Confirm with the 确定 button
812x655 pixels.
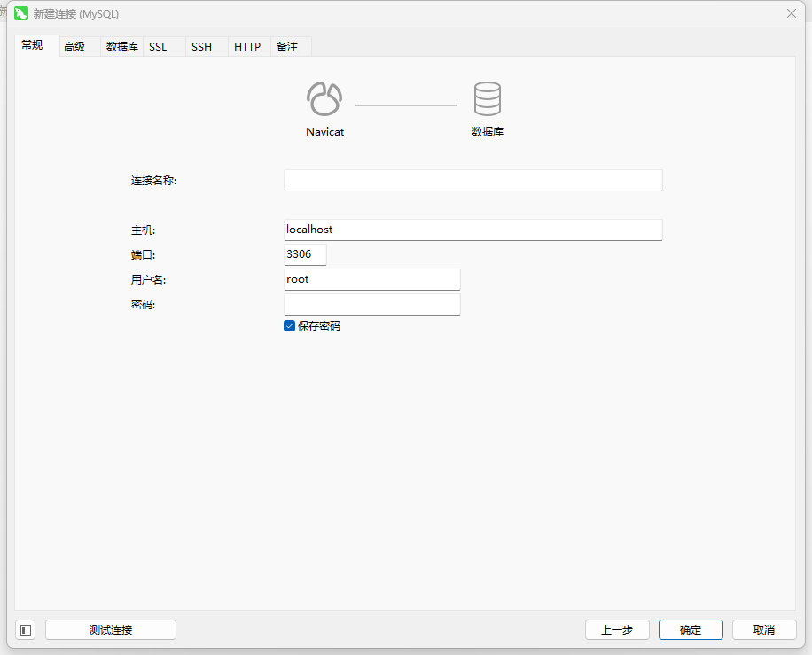[x=691, y=629]
